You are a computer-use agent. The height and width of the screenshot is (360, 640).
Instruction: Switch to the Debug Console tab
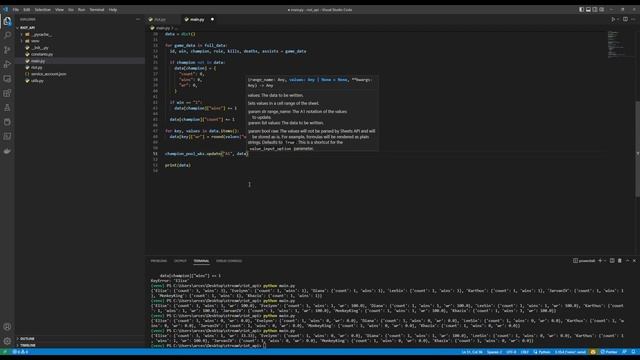coord(229,261)
